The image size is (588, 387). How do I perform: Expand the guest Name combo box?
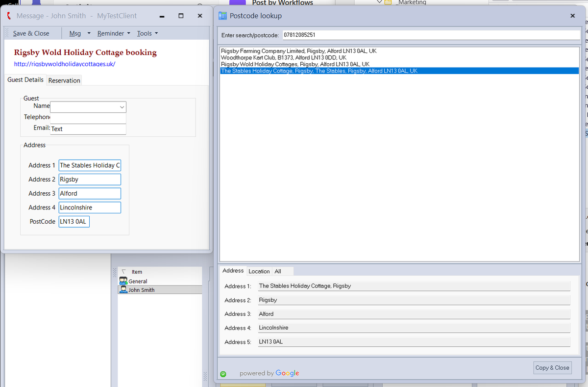pos(122,106)
